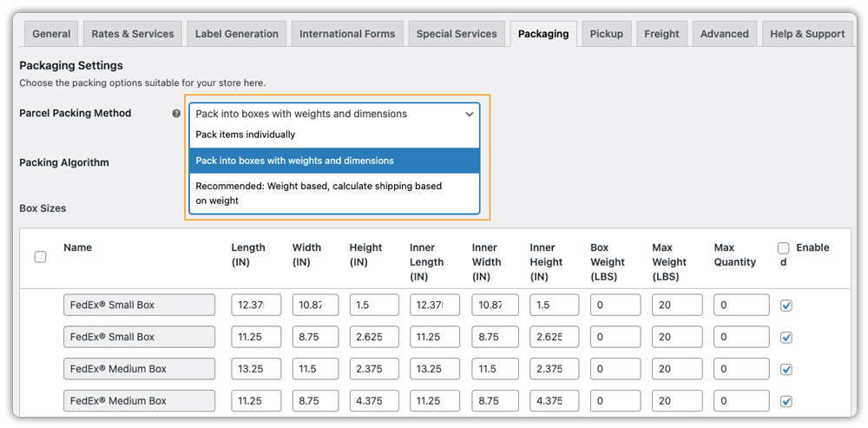Open the Parcel Packing Method dropdown
The height and width of the screenshot is (428, 868).
334,114
